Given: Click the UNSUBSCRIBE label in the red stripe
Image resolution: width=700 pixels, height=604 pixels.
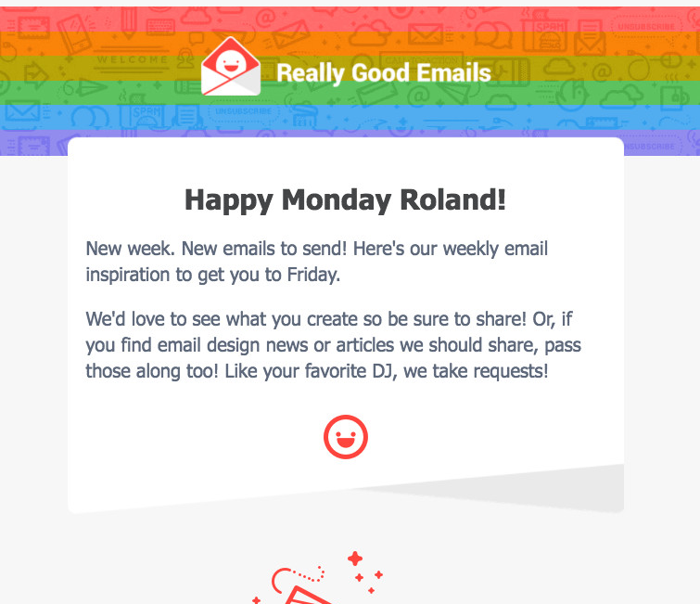Looking at the screenshot, I should point(646,27).
